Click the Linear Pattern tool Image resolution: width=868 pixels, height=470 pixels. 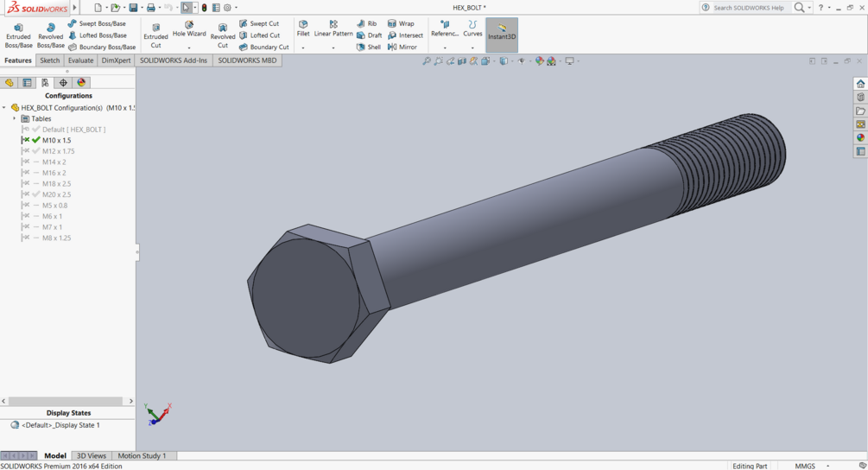[333, 29]
